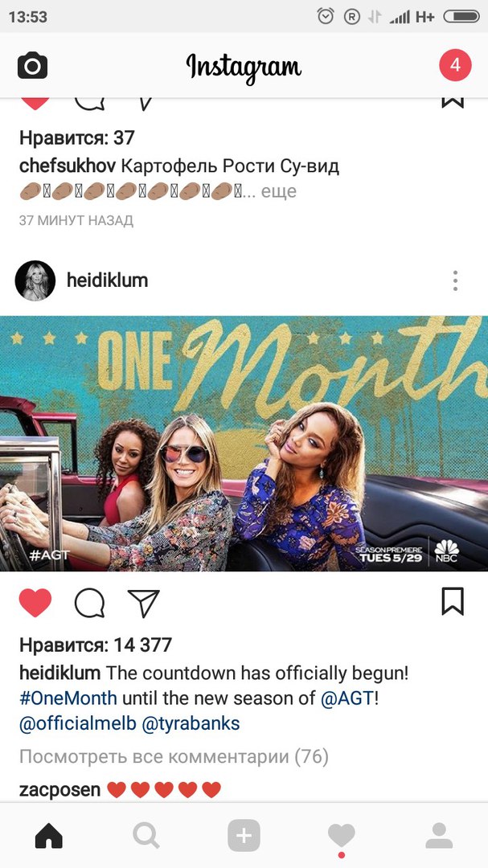Open three-dot options menu on heidiklum post

pyautogui.click(x=455, y=280)
